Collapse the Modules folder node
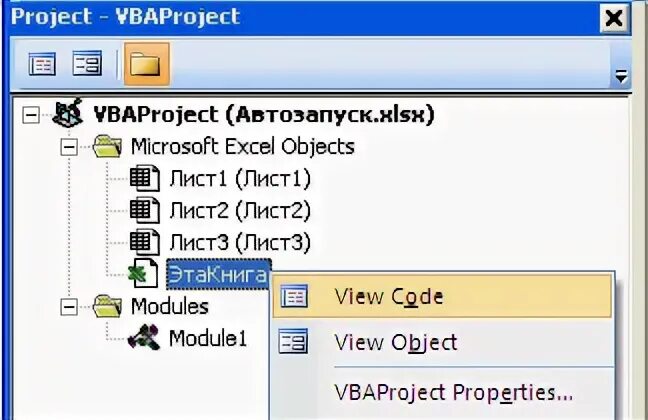This screenshot has height=420, width=648. [x=69, y=307]
